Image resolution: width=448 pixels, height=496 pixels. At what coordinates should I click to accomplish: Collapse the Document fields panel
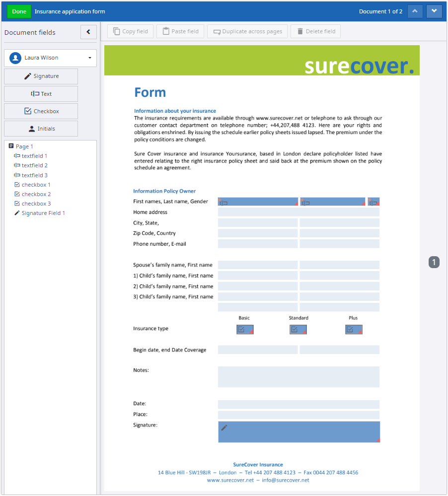click(88, 31)
